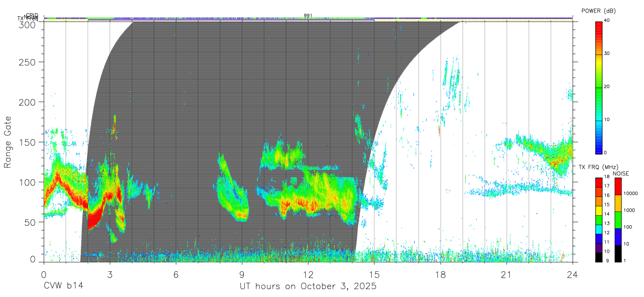This screenshot has height=297, width=644.
Task: Select the red 17-18 MHz swatch in TX FRQ
Action: tap(599, 183)
